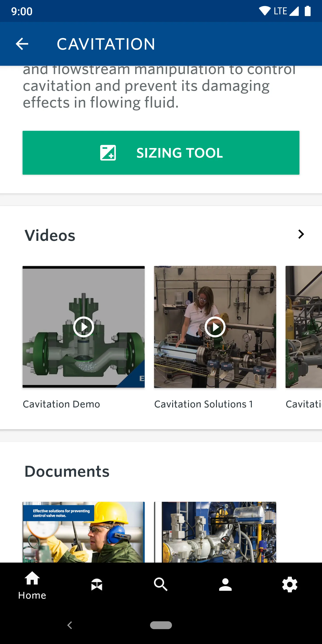
Task: Select the Videos heading
Action: (x=50, y=235)
